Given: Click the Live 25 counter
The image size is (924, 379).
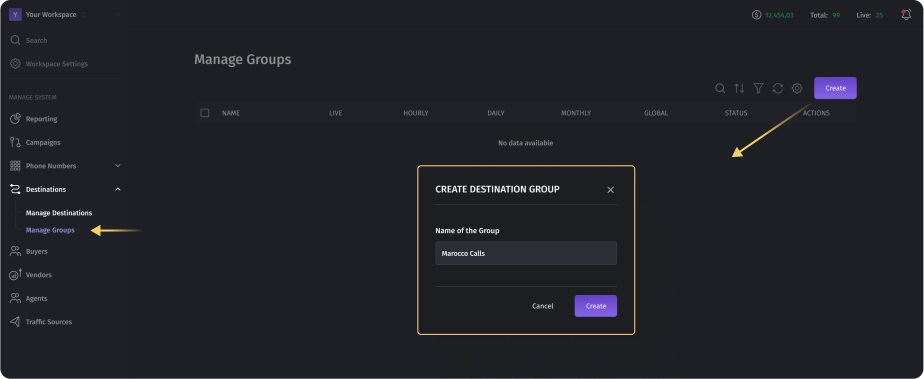Looking at the screenshot, I should (x=870, y=15).
